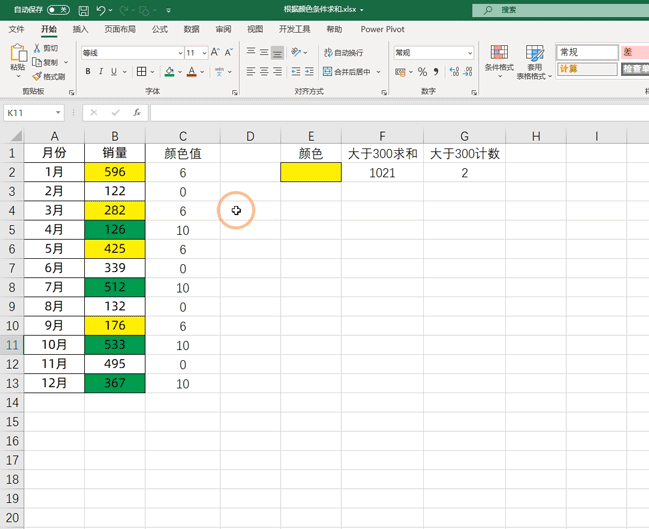Click the Name Box showing K11
The image size is (649, 529).
click(x=29, y=113)
